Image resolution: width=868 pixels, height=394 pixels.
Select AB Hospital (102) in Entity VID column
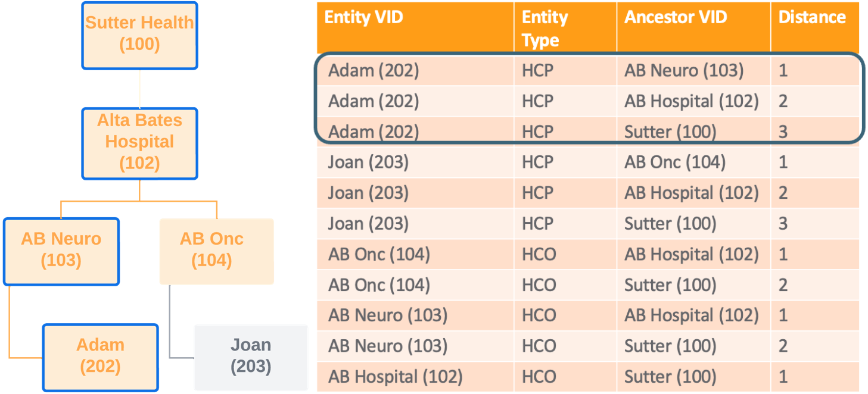pyautogui.click(x=395, y=377)
